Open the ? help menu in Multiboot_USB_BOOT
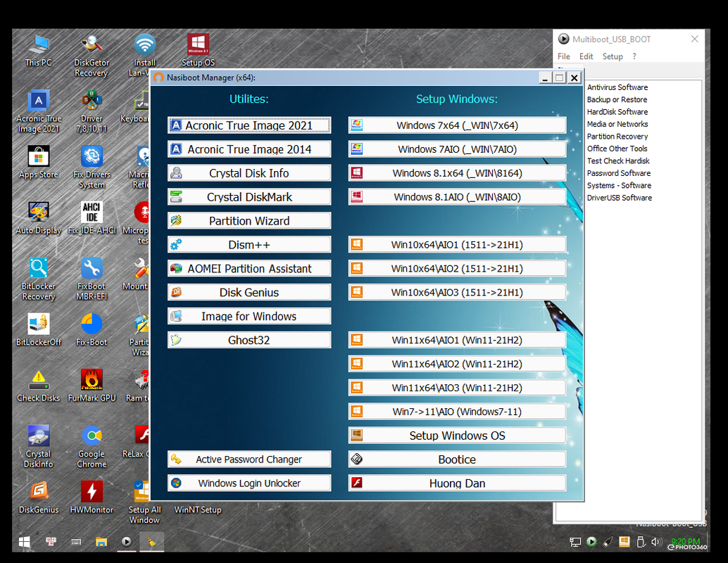The width and height of the screenshot is (728, 563). [634, 56]
